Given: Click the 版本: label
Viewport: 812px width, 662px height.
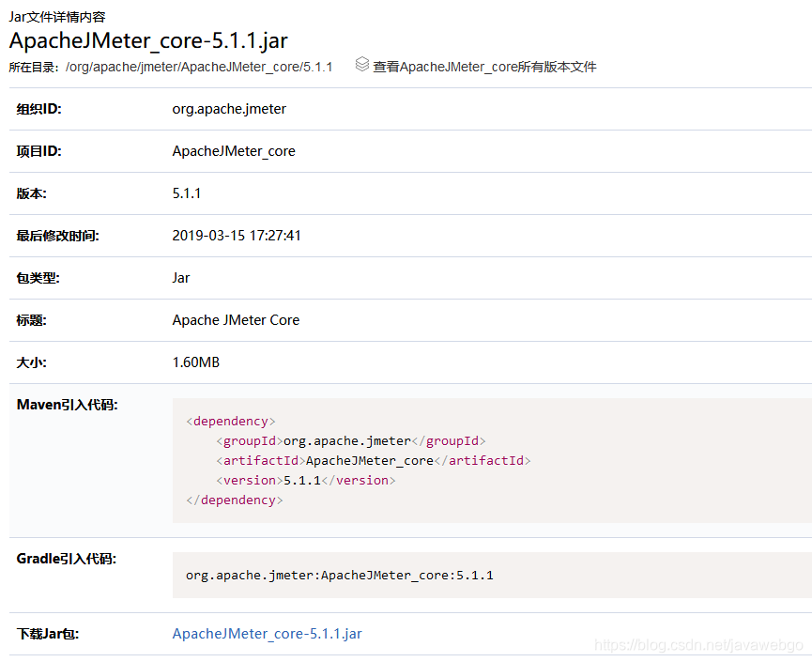Looking at the screenshot, I should click(x=31, y=193).
